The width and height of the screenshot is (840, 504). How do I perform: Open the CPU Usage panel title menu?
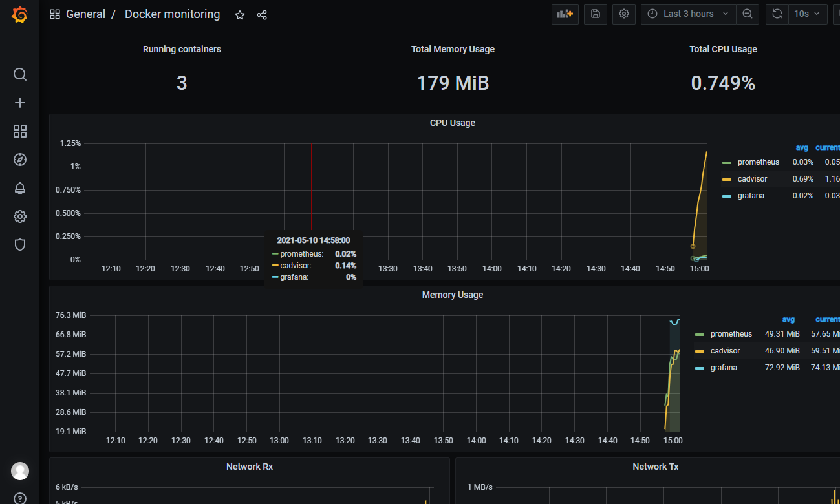[452, 123]
